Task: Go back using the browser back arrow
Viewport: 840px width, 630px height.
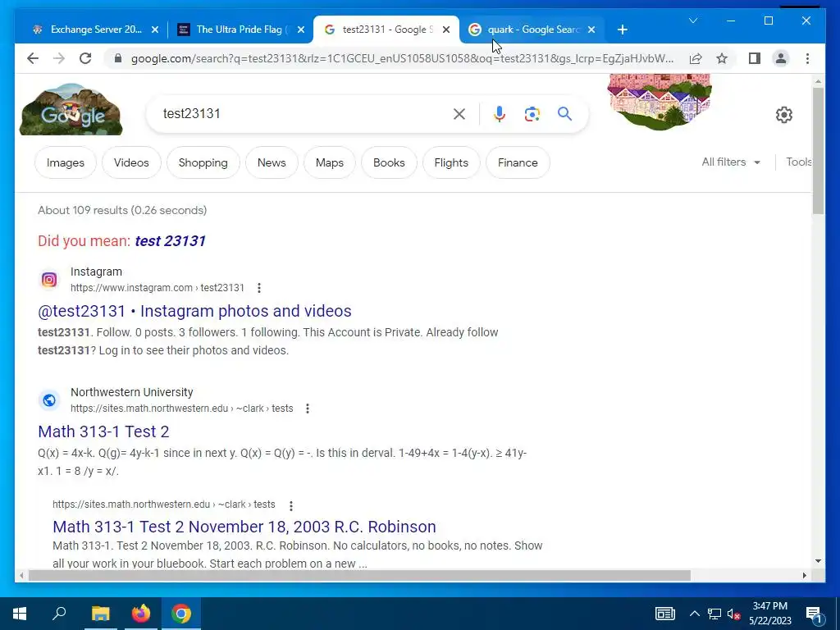Action: point(33,58)
